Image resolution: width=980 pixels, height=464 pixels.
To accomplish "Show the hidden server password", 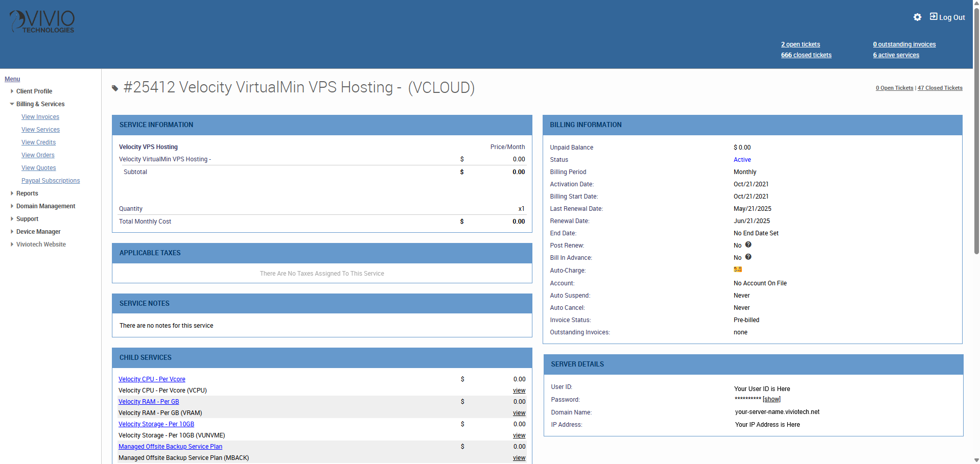I will 772,399.
